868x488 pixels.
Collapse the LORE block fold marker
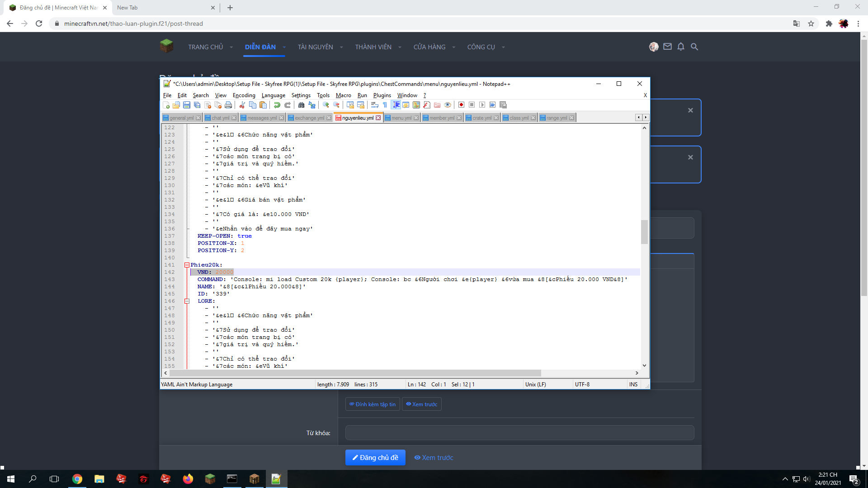click(187, 301)
